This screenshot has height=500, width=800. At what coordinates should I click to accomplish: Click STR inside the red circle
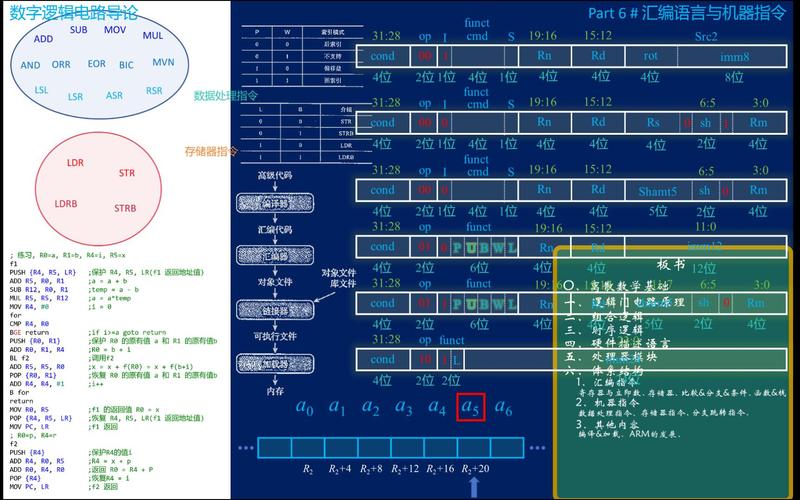click(127, 173)
